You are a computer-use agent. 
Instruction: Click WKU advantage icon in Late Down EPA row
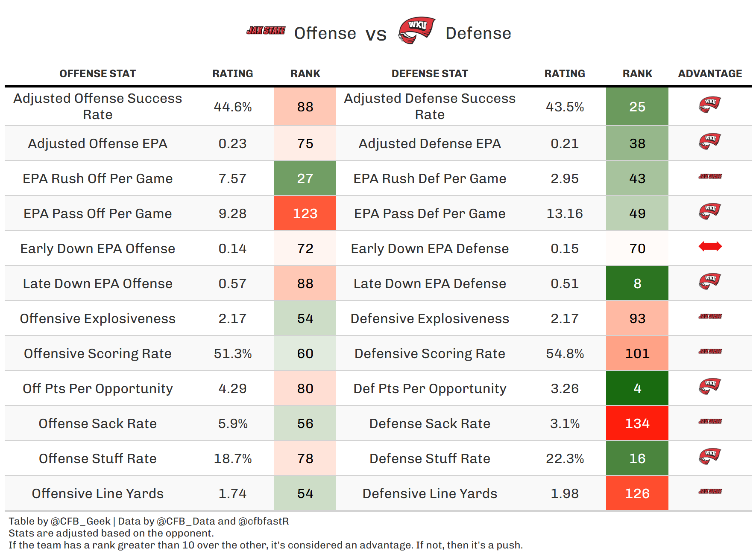click(x=709, y=281)
